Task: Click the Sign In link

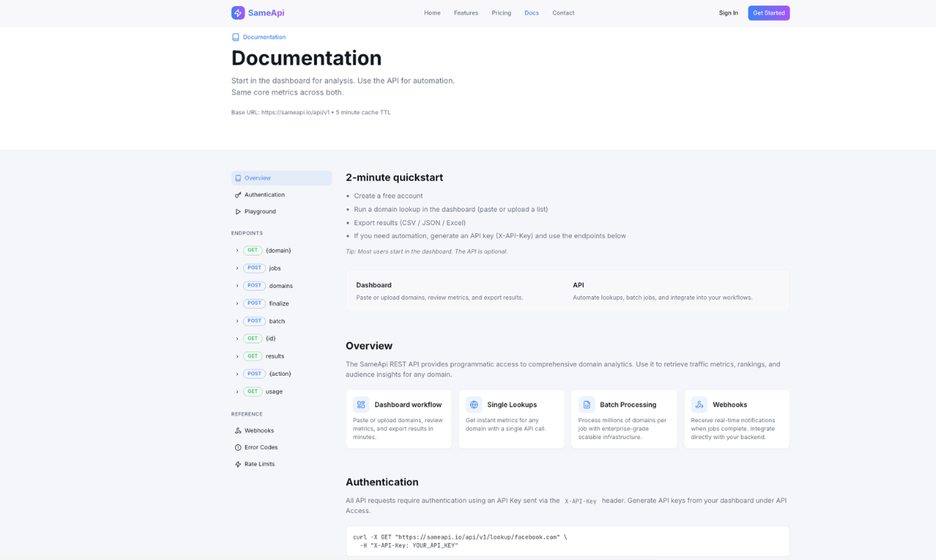Action: pos(728,13)
